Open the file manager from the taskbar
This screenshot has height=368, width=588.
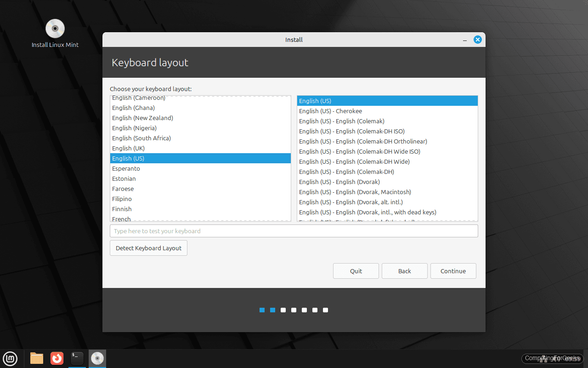pyautogui.click(x=36, y=358)
